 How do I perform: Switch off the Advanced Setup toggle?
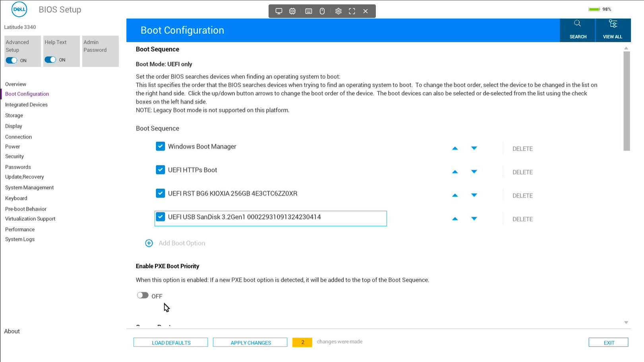pyautogui.click(x=12, y=60)
